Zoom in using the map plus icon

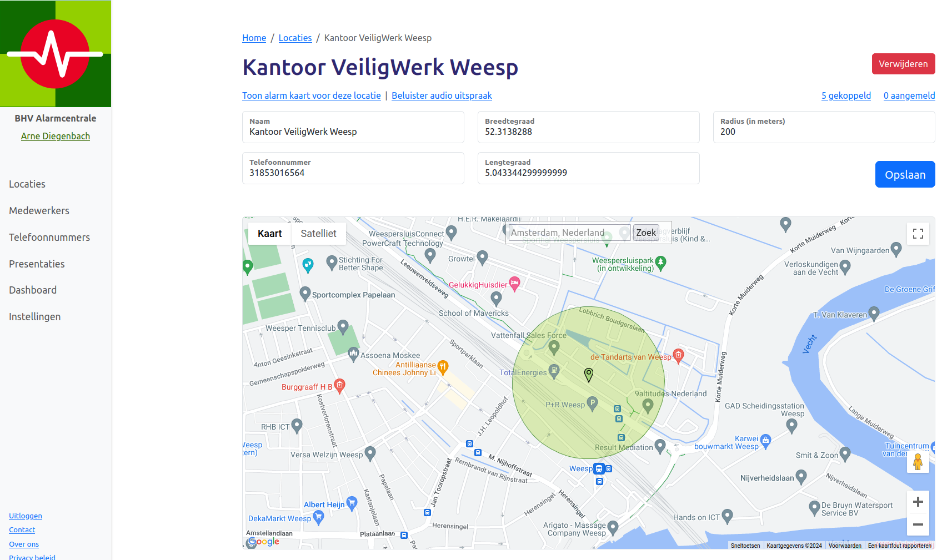tap(918, 502)
